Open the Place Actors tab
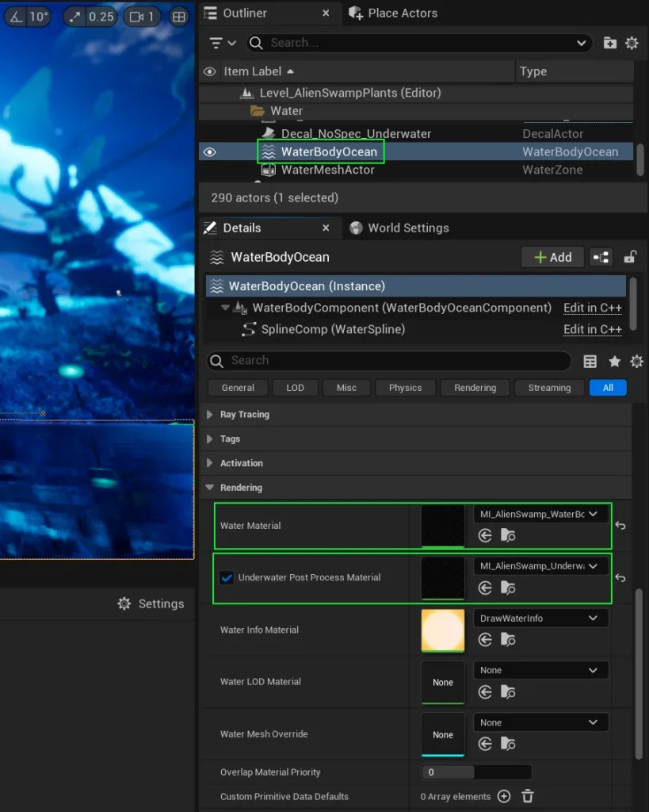 [x=392, y=13]
